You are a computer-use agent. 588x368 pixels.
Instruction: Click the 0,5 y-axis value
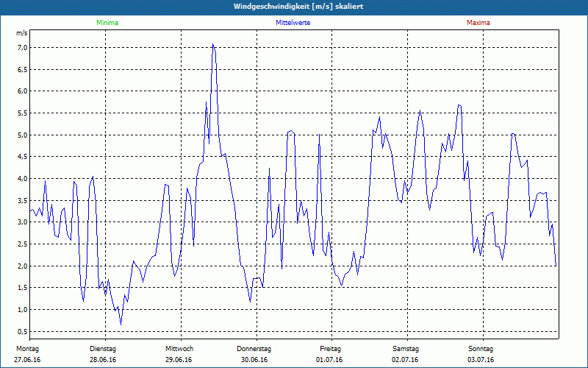pos(22,331)
